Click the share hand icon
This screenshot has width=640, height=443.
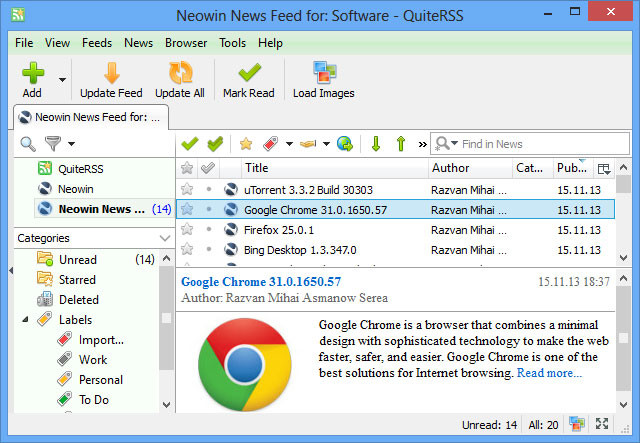pyautogui.click(x=308, y=144)
